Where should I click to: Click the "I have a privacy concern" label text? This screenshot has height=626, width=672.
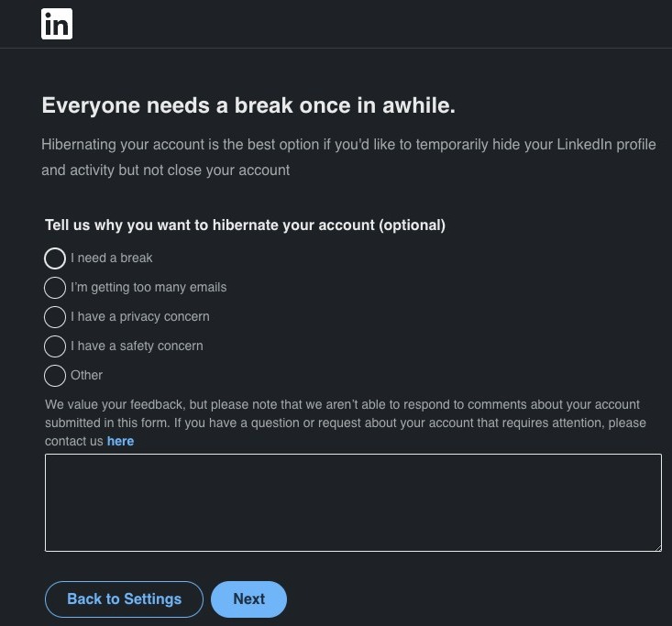pyautogui.click(x=140, y=317)
